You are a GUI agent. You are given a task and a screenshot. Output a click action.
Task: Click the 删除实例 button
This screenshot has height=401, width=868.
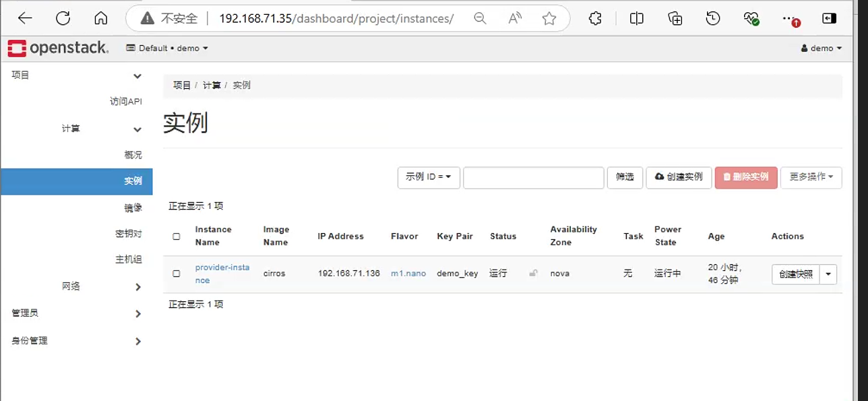tap(746, 177)
